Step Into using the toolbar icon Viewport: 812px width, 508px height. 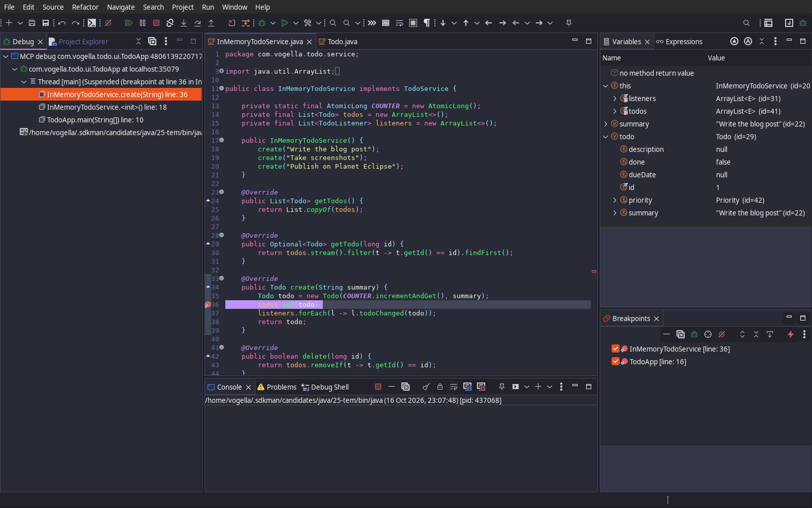[x=184, y=23]
